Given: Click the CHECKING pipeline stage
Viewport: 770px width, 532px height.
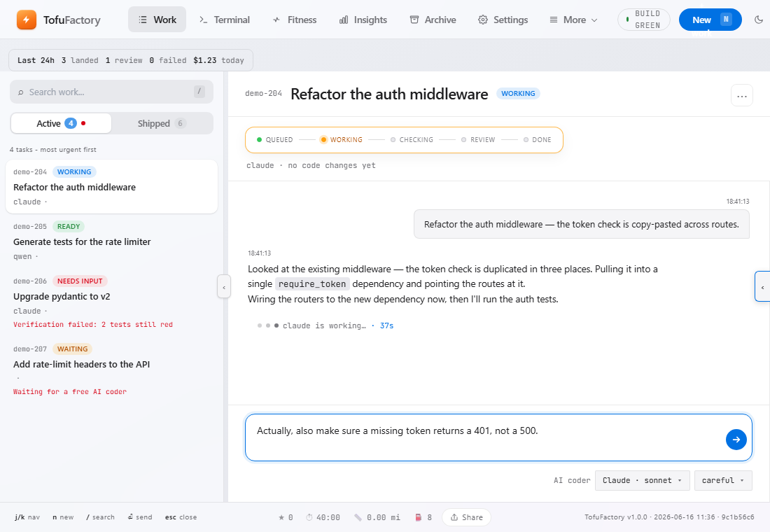Looking at the screenshot, I should click(412, 139).
